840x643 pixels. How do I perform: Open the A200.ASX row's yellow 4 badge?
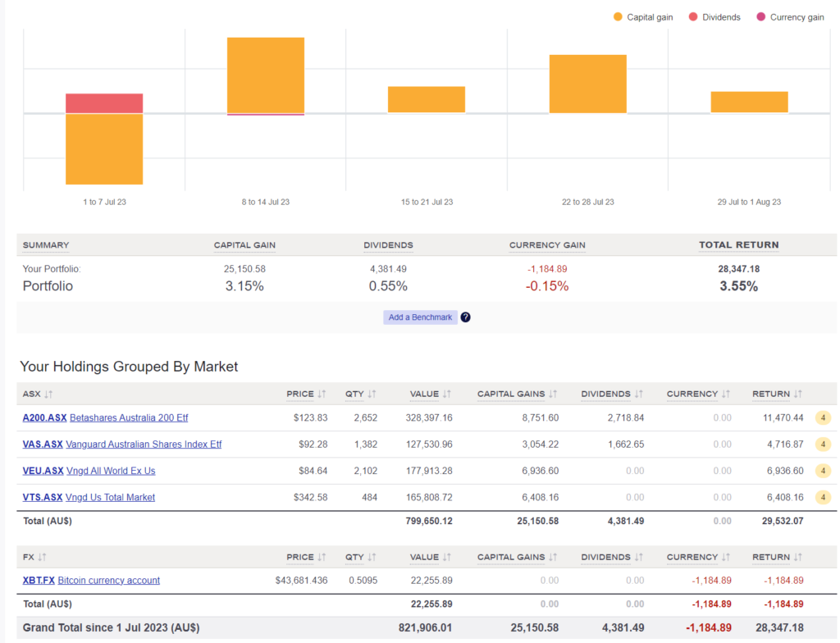tap(823, 418)
